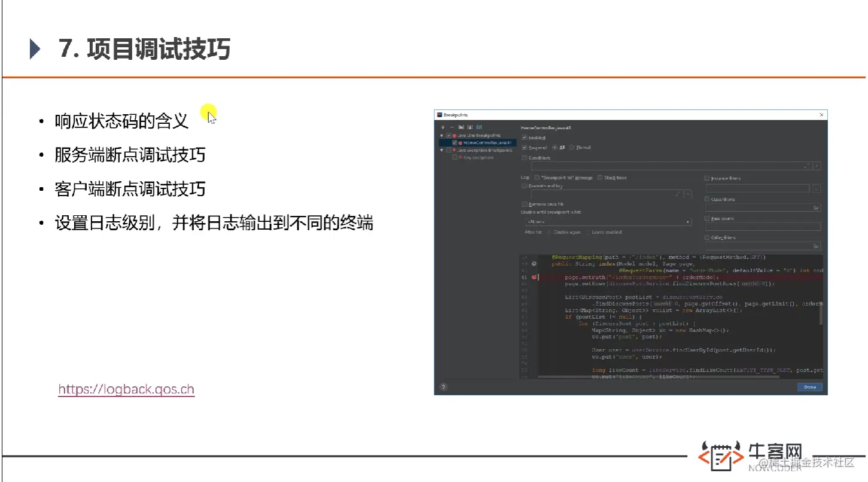Click the gutter icon on line 39
This screenshot has width=868, height=482.
coord(534,264)
